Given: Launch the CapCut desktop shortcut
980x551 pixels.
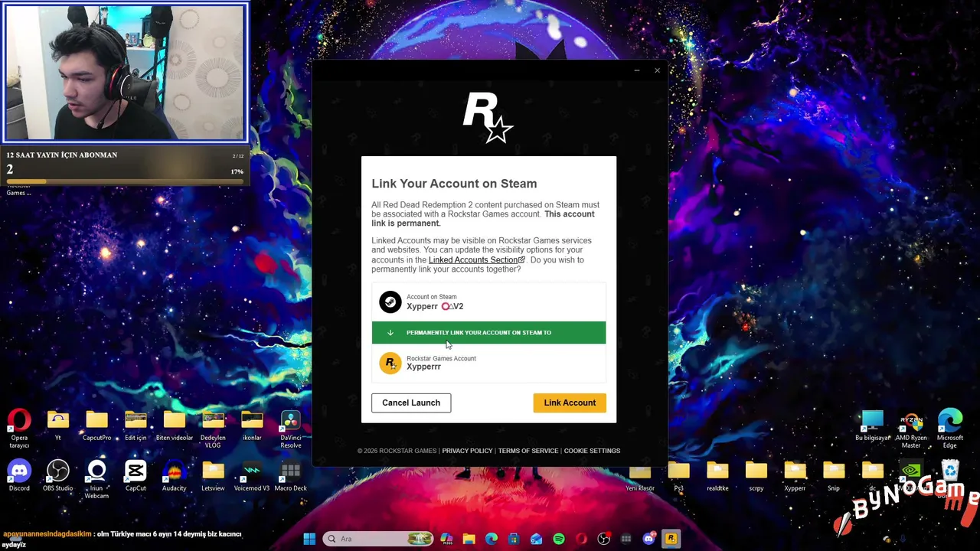Looking at the screenshot, I should pos(136,476).
